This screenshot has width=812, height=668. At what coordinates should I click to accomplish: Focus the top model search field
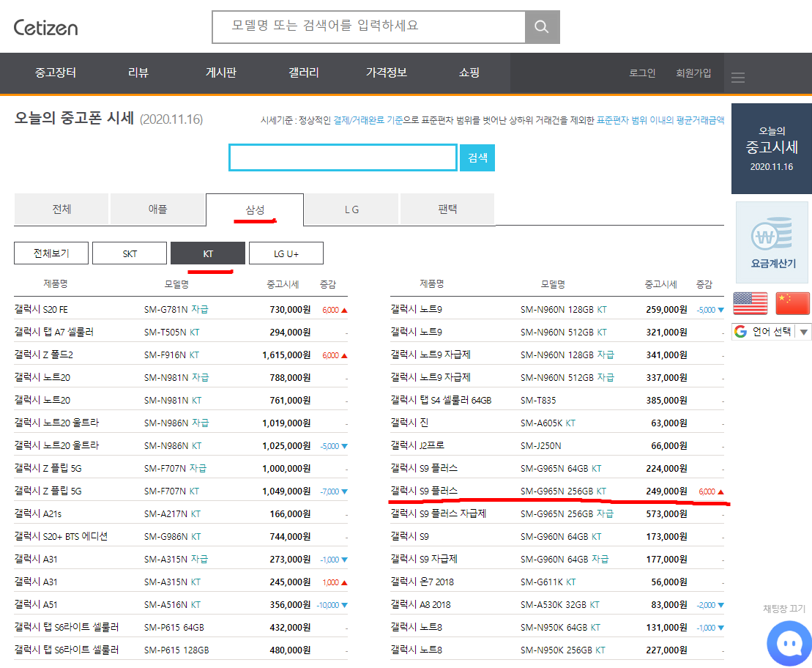(x=369, y=27)
